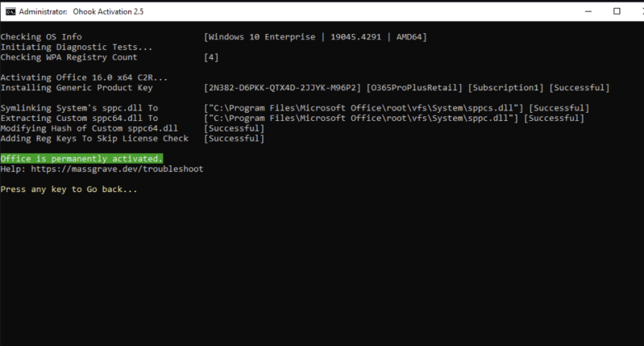Image resolution: width=644 pixels, height=346 pixels.
Task: Click 'Installing Generic Product Key' label
Action: point(77,88)
